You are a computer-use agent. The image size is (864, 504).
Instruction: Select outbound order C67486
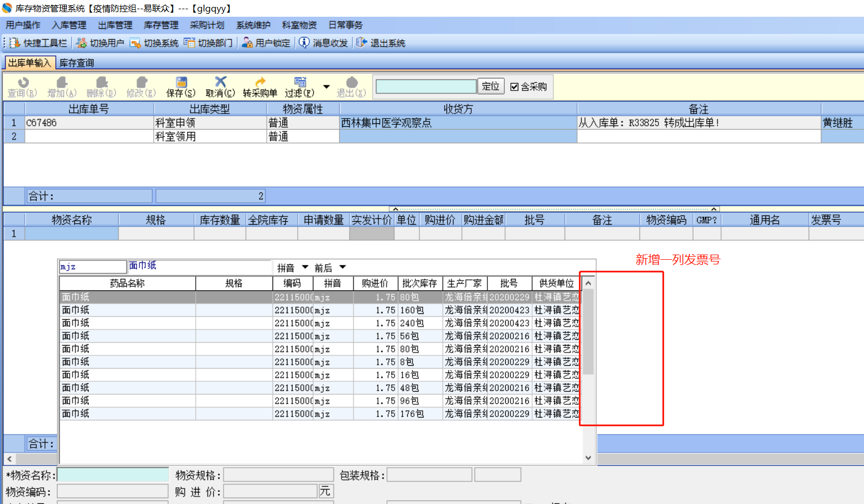coord(89,123)
